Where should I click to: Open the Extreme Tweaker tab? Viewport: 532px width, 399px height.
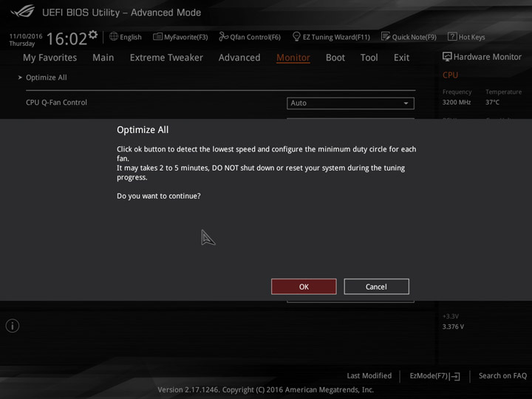166,58
